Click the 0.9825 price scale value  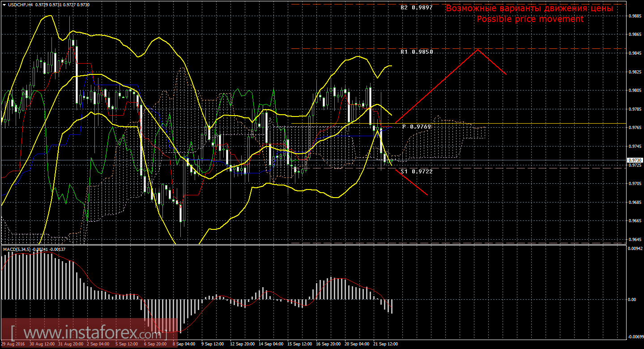click(635, 72)
